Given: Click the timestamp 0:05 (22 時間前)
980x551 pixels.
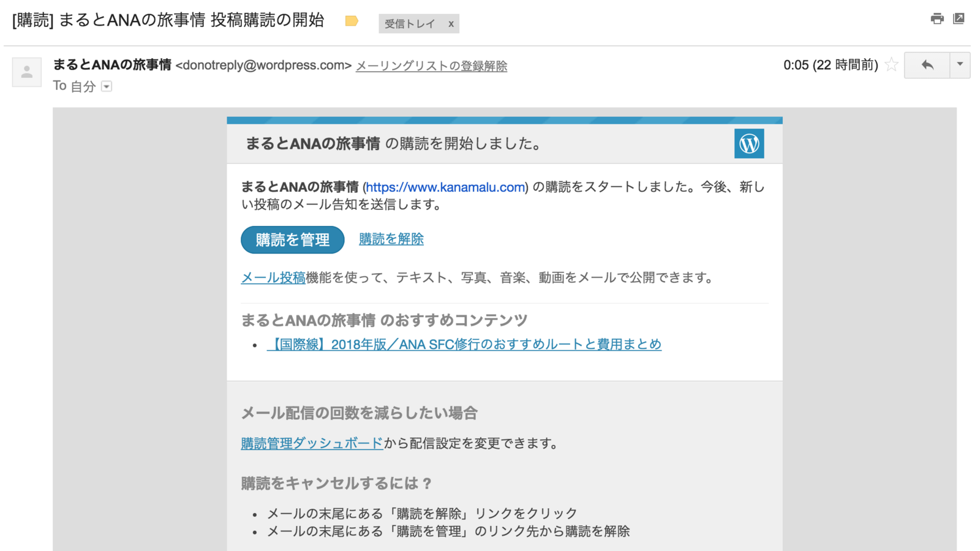Looking at the screenshot, I should [831, 65].
